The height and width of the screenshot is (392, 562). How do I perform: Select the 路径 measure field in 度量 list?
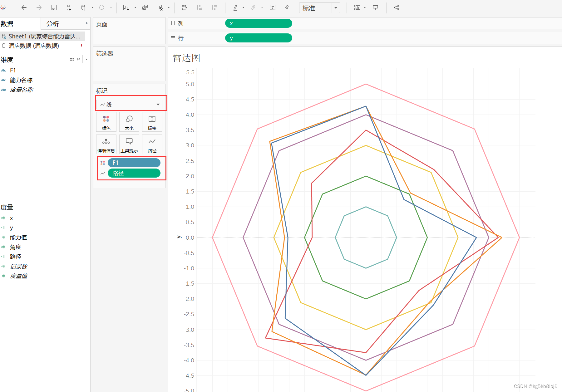click(16, 257)
